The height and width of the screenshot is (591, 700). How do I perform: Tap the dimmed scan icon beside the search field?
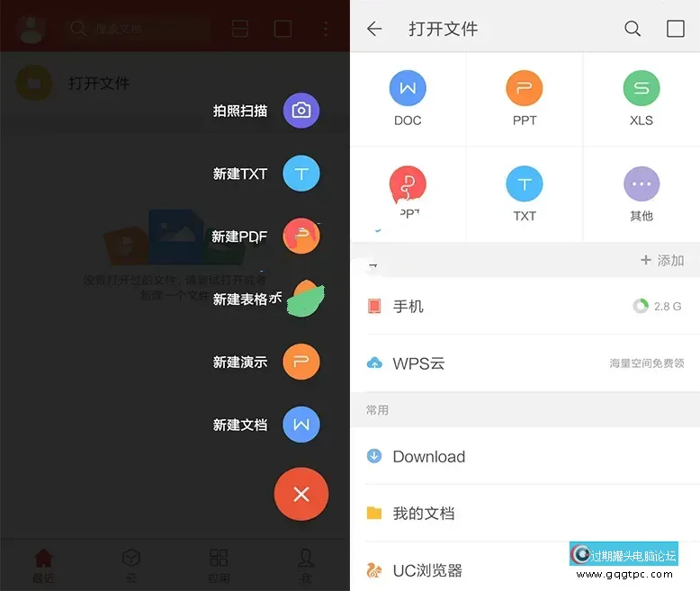click(x=239, y=29)
